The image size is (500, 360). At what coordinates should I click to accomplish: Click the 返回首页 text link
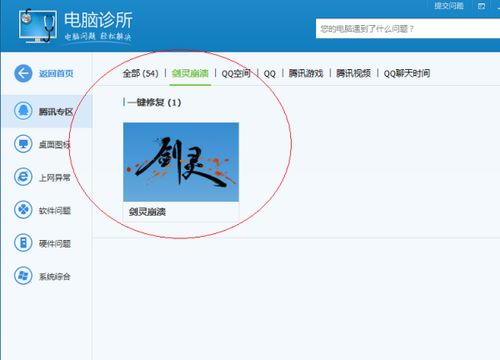coord(56,73)
